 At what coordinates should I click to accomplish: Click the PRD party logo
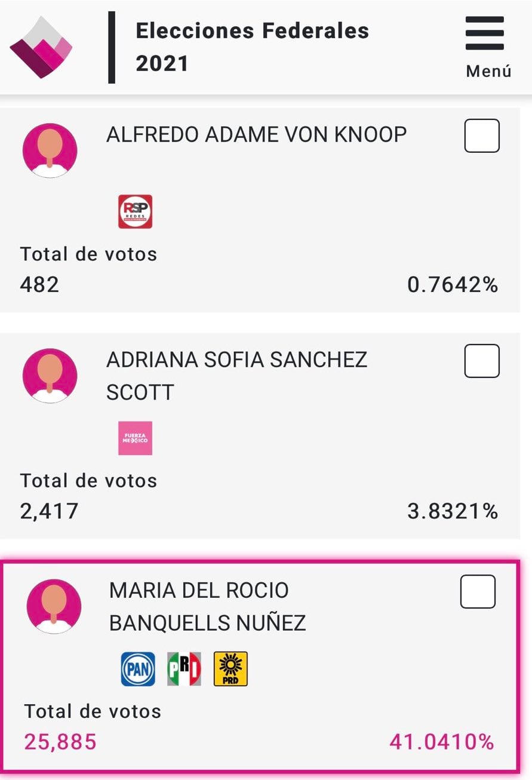pyautogui.click(x=230, y=668)
